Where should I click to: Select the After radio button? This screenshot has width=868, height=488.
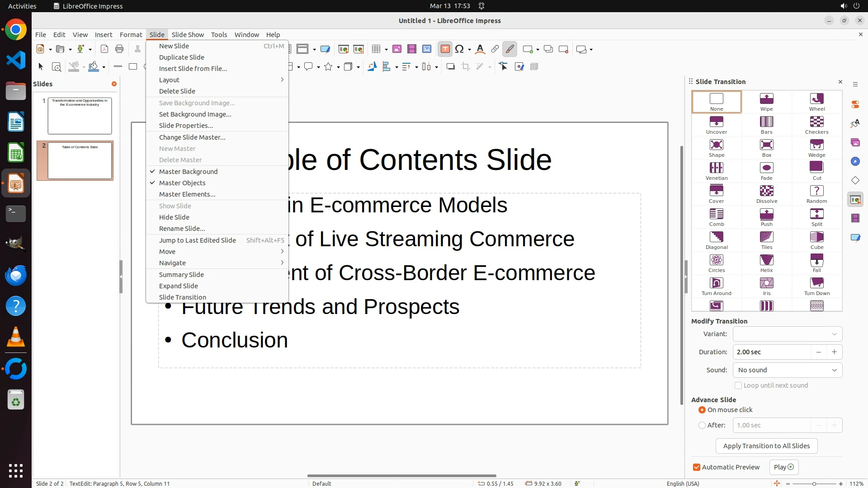pyautogui.click(x=702, y=425)
